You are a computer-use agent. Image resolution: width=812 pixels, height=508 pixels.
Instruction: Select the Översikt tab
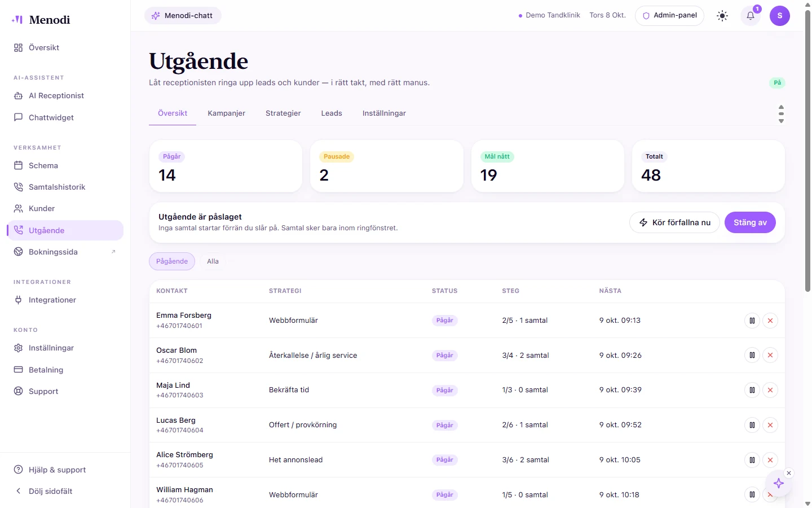[x=173, y=113]
